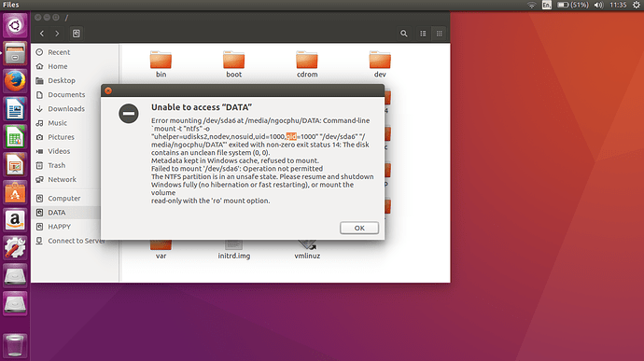
Task: Switch to list view
Action: [423, 34]
